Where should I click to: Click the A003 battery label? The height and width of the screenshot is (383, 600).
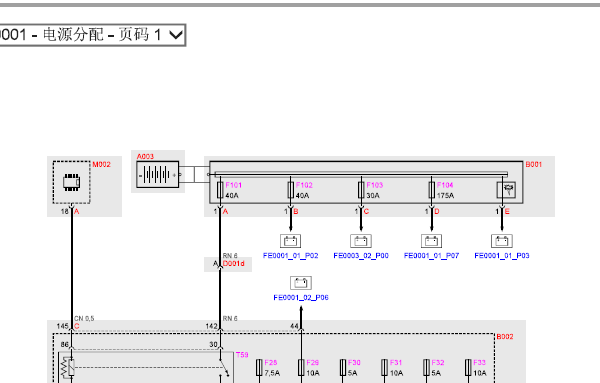coord(145,156)
